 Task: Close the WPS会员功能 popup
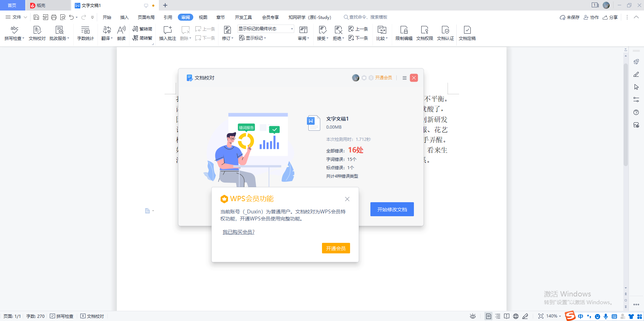(x=347, y=199)
